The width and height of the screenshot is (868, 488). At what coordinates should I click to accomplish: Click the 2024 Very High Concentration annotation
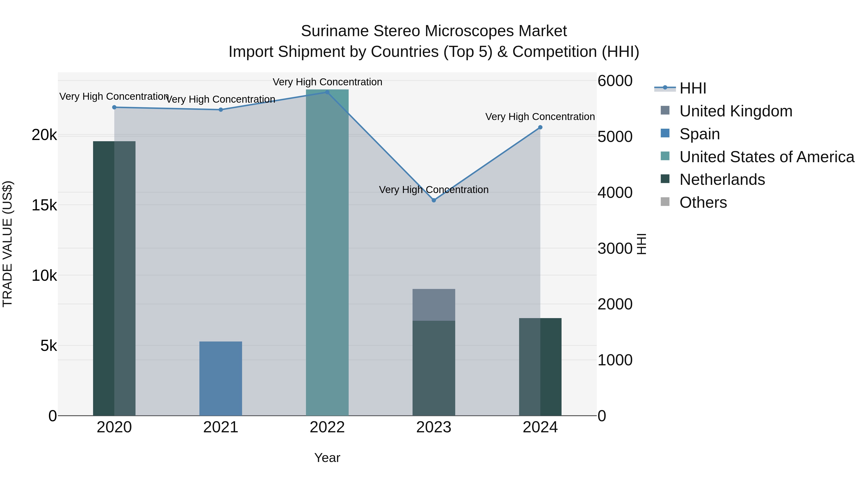coord(540,117)
